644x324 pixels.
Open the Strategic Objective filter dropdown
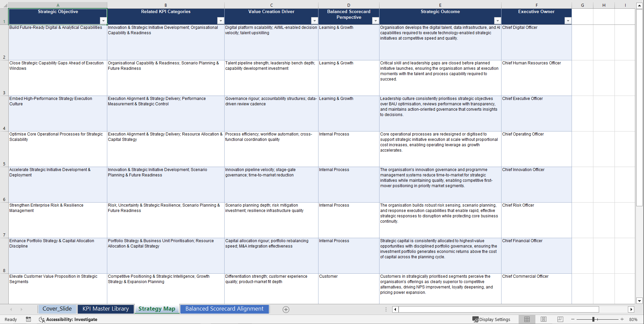point(103,21)
